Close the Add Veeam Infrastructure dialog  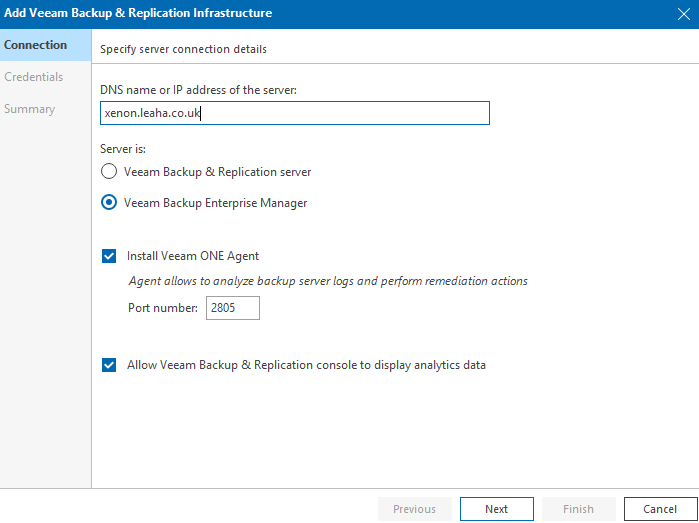click(683, 14)
